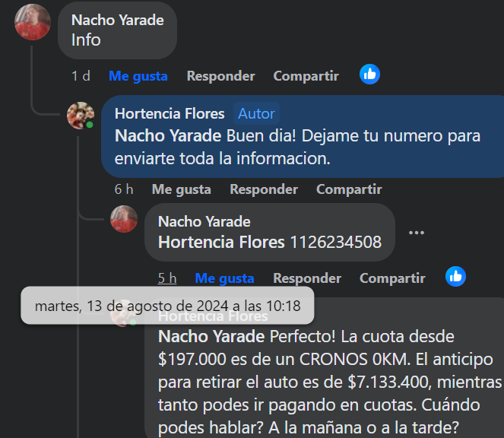Viewport: 504px width, 438px height.
Task: Click the Hortencia Flores mention before 1126234508
Action: point(221,242)
